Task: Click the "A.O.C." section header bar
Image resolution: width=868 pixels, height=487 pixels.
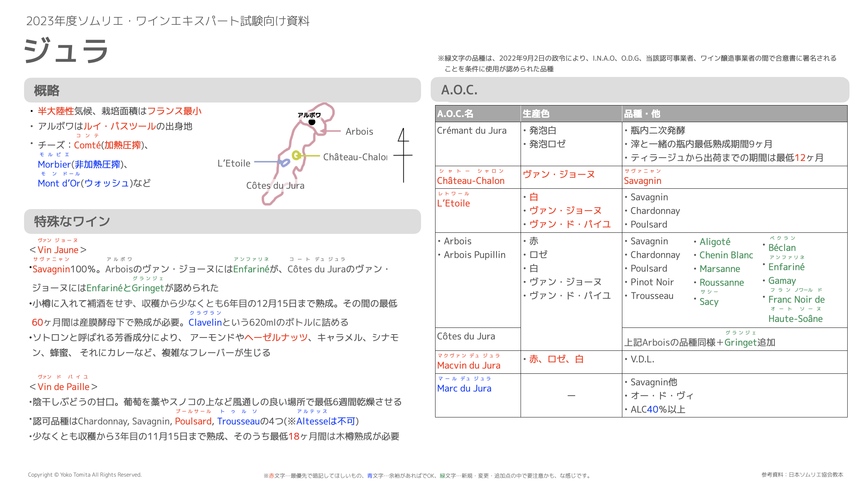Action: [x=640, y=90]
